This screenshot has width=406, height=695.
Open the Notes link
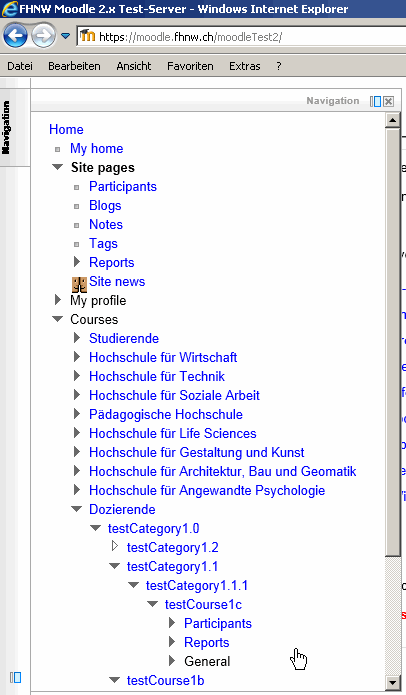(106, 225)
